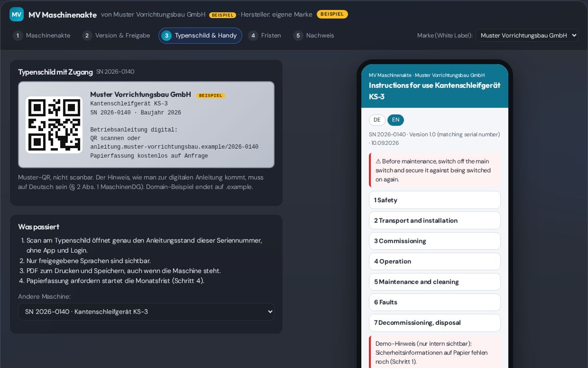Image resolution: width=588 pixels, height=368 pixels.
Task: Click the BEISPIEL badge next to eigene Marke
Action: coord(332,14)
